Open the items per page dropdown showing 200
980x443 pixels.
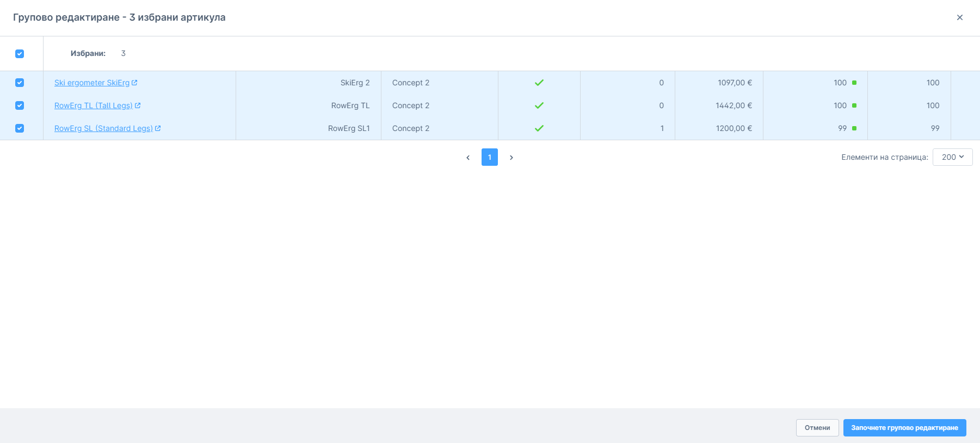pyautogui.click(x=952, y=157)
